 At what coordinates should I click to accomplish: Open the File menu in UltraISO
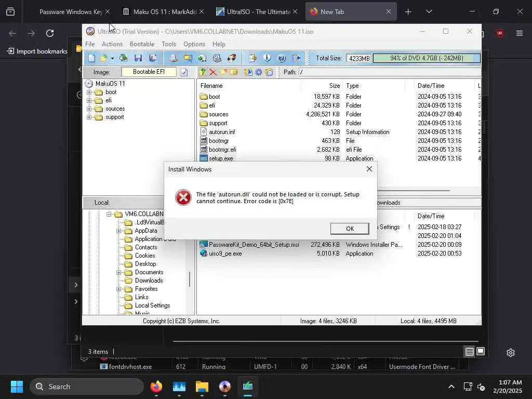[x=90, y=44]
